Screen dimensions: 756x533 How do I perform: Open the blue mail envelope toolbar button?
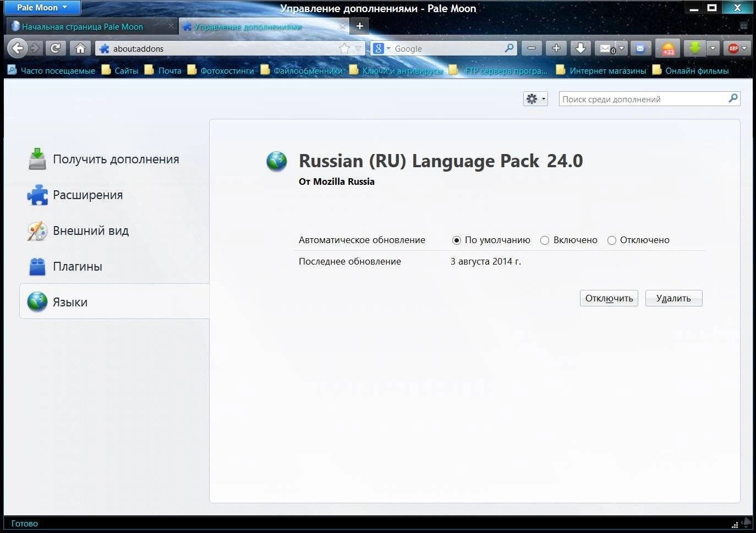click(x=640, y=48)
